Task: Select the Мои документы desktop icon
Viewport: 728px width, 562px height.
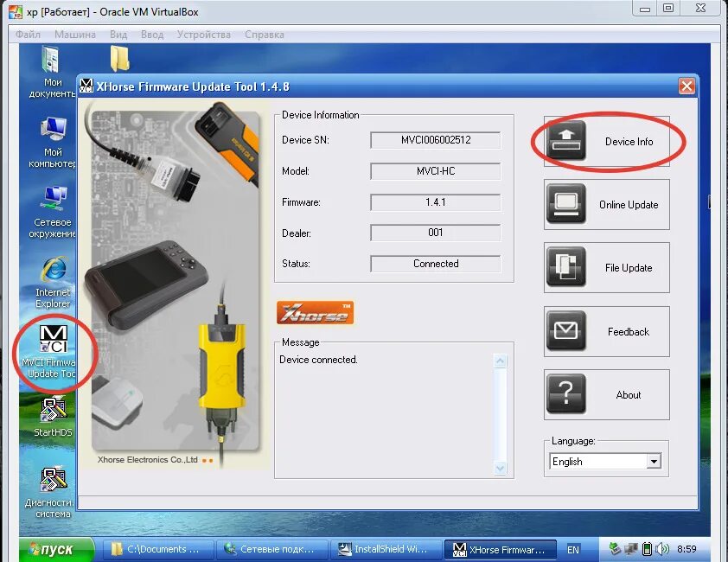Action: click(52, 73)
